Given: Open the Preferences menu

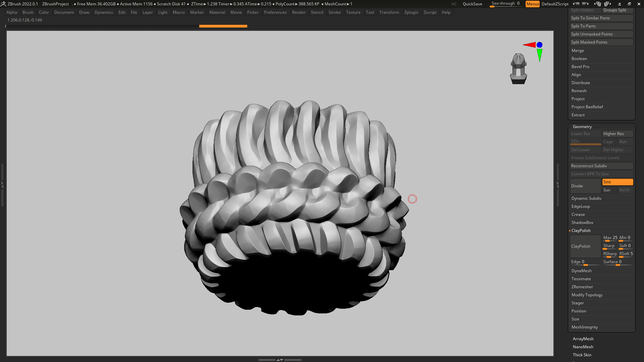Looking at the screenshot, I should pos(275,12).
